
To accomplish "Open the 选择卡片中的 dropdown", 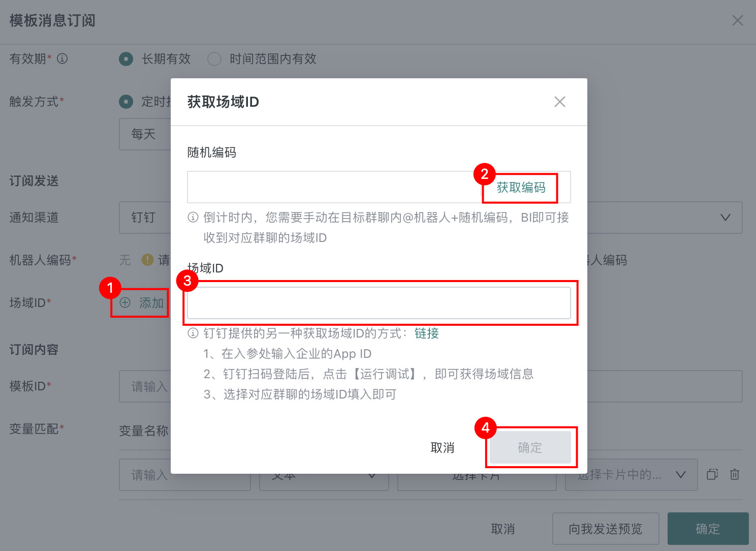I will 631,475.
